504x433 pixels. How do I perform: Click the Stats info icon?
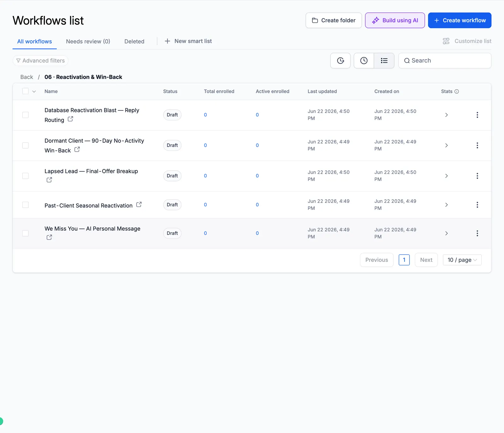click(457, 92)
